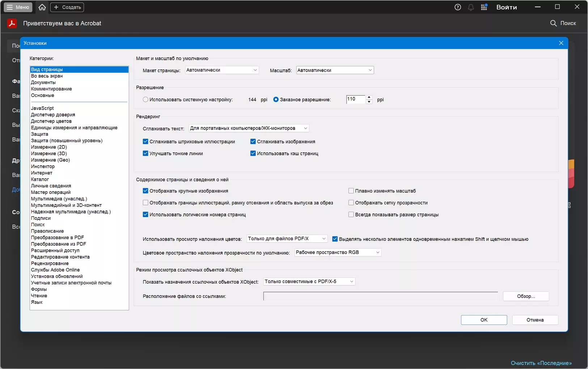Image resolution: width=588 pixels, height=369 pixels.
Task: Select the Установка обновлений category
Action: tap(79, 276)
